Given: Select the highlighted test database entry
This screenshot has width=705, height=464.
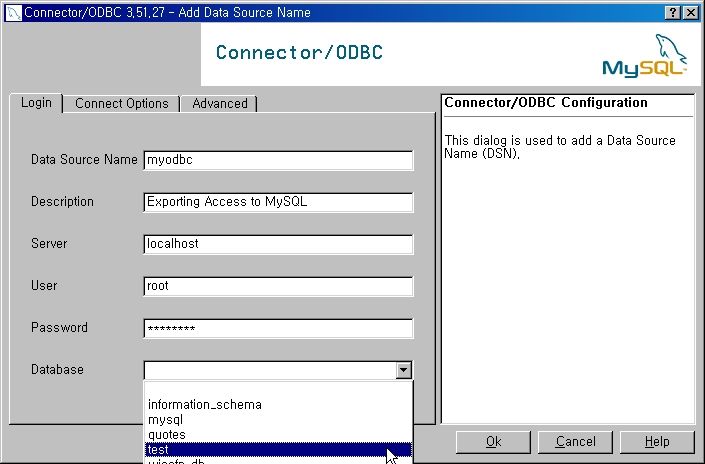Looking at the screenshot, I should (278, 449).
